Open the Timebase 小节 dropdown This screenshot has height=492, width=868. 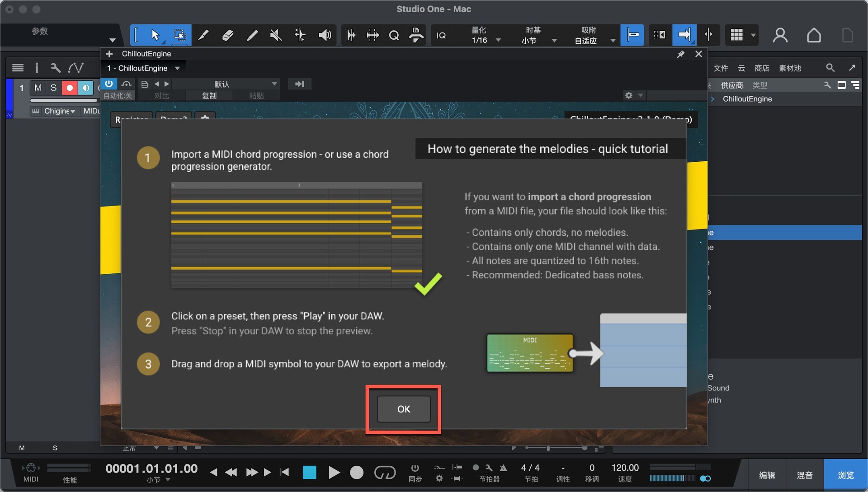(539, 35)
